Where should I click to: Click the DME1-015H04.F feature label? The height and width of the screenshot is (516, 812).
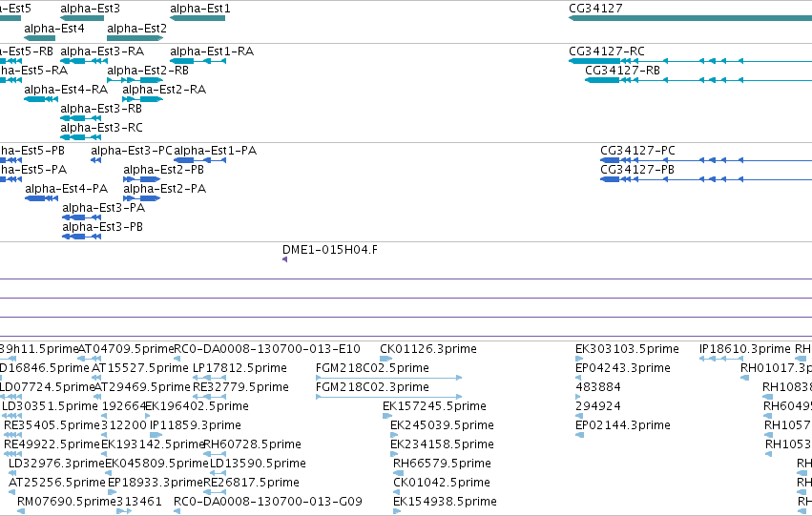[330, 250]
